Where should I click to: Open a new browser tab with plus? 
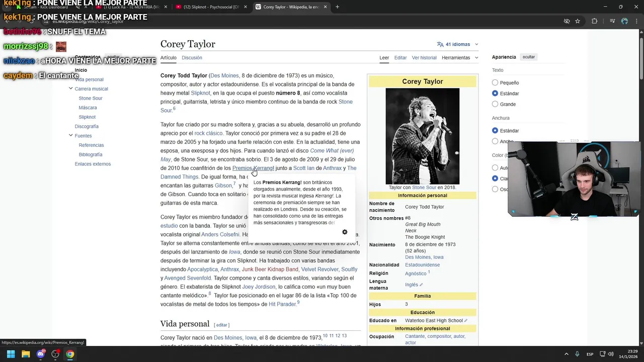tap(337, 7)
